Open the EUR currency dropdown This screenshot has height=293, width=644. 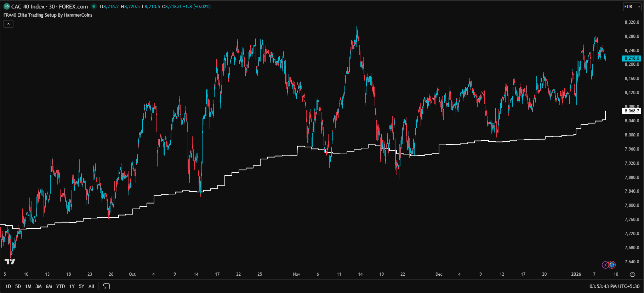[632, 7]
